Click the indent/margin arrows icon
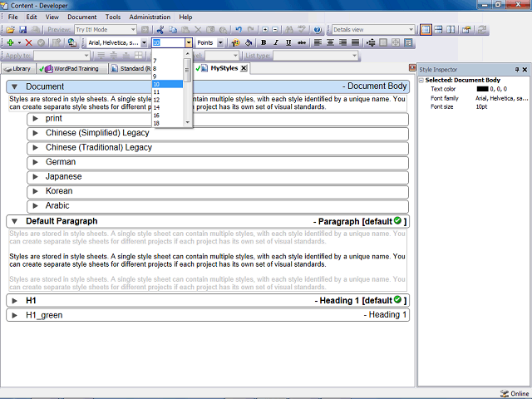This screenshot has width=532, height=399. pos(371,42)
